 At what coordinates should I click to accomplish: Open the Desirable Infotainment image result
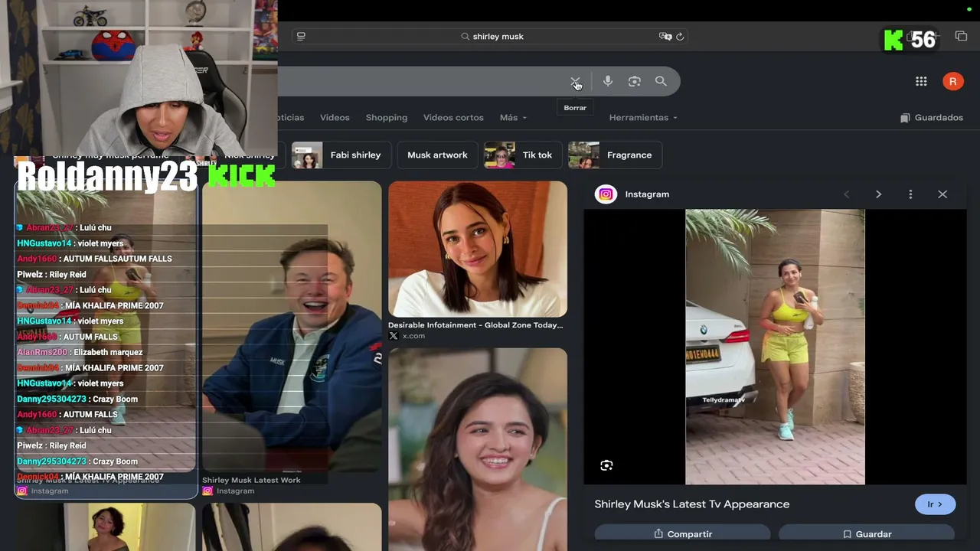478,249
